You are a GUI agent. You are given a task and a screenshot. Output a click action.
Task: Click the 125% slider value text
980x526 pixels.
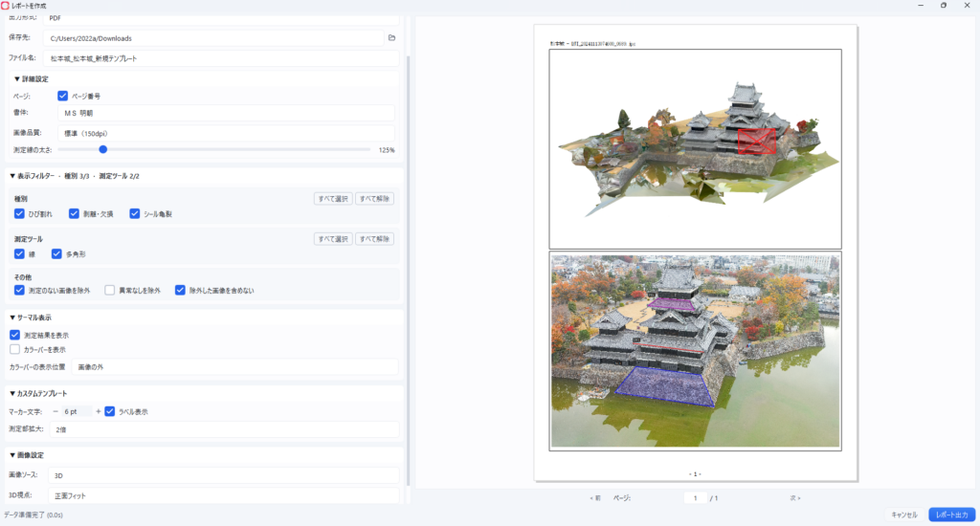(387, 150)
